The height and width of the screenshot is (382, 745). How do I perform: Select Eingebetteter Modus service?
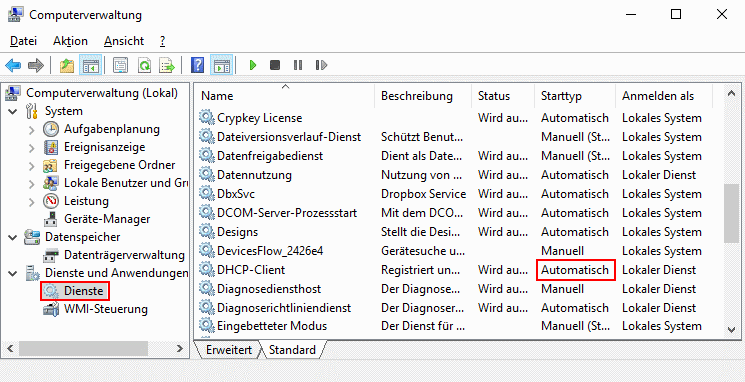272,326
